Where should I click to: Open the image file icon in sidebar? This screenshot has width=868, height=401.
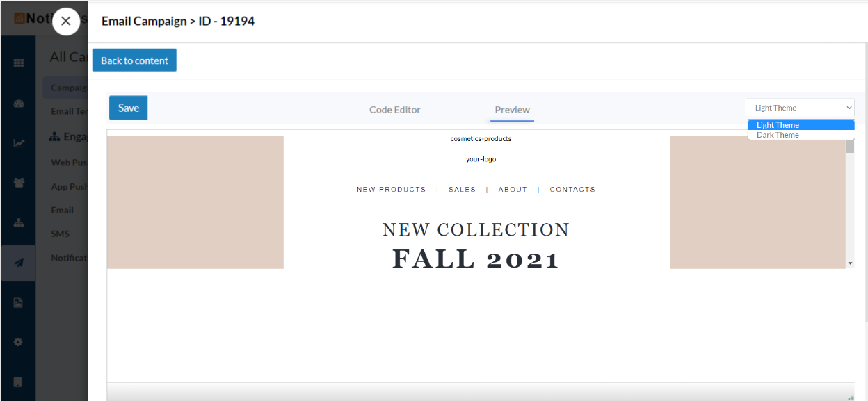(x=19, y=302)
